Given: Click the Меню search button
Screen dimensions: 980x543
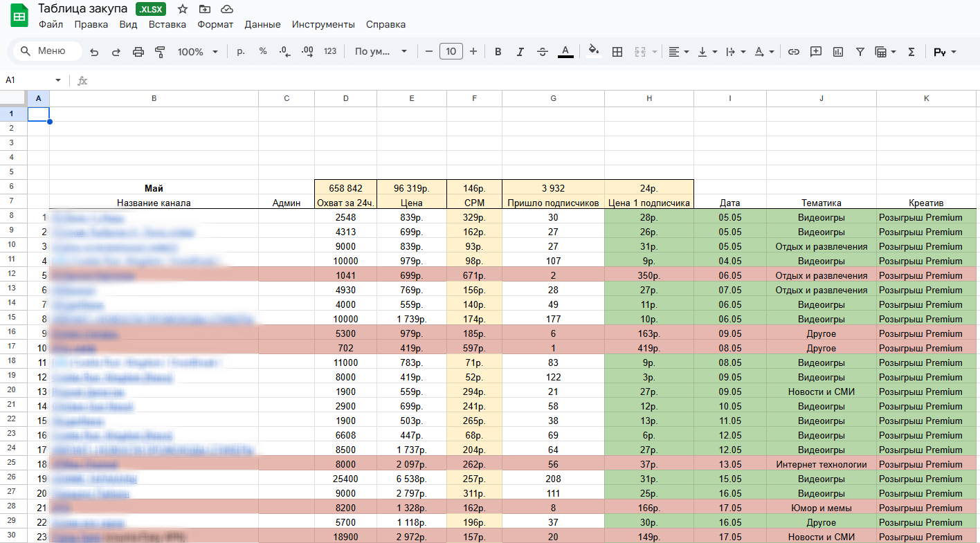Looking at the screenshot, I should 46,51.
